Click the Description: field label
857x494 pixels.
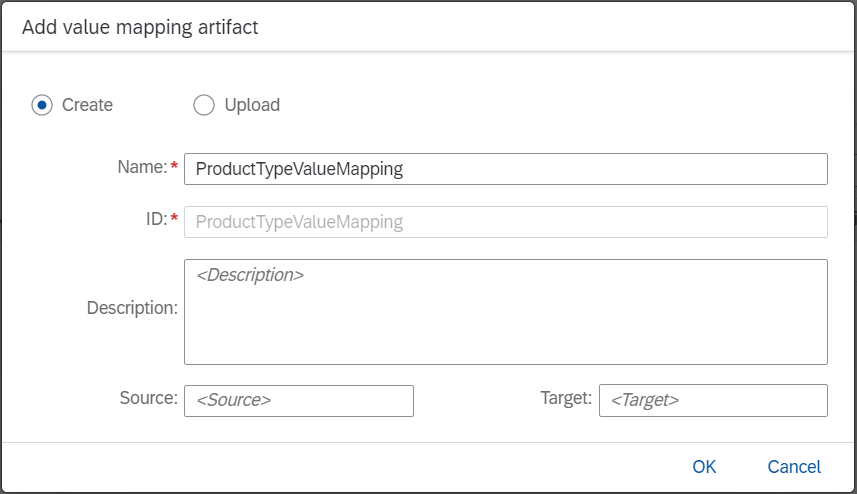click(132, 308)
